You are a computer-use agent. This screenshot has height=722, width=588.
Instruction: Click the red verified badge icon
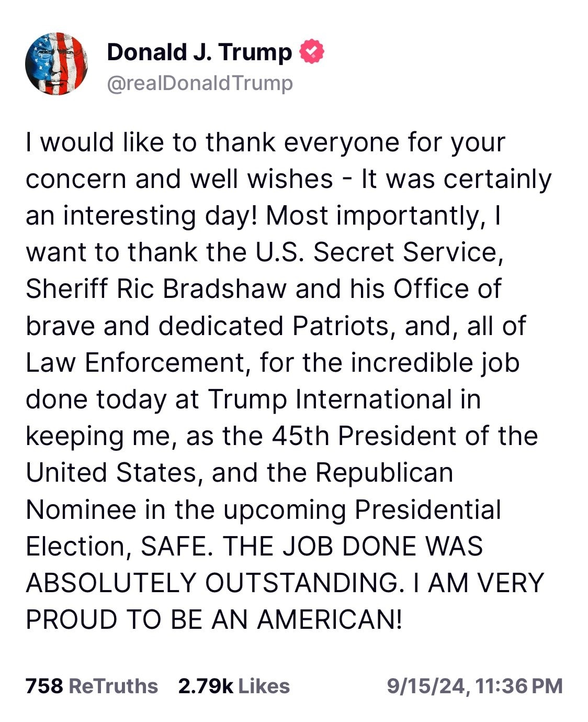pyautogui.click(x=312, y=52)
